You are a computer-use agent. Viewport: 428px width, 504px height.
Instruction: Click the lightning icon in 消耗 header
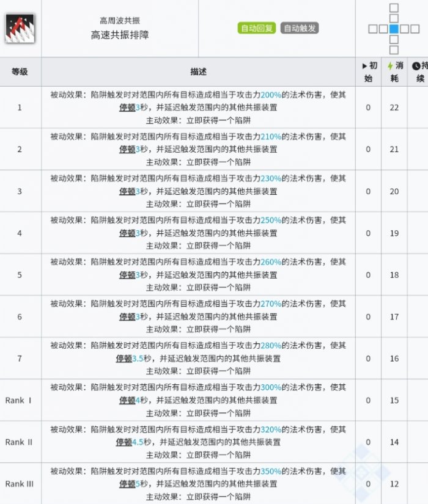(391, 65)
